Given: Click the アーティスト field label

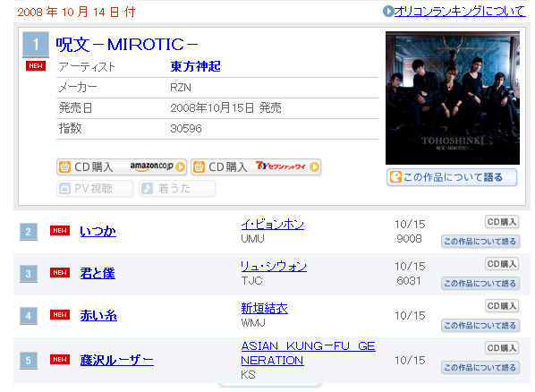Looking at the screenshot, I should [x=87, y=66].
